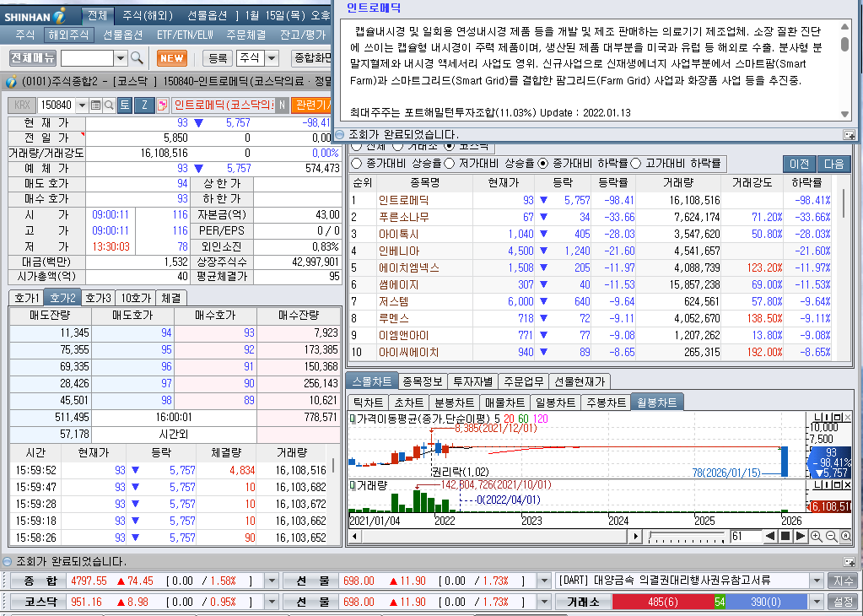Expand the top-row 선물 ticker dropdown
Screen dimensions: 863x616
tap(544, 581)
